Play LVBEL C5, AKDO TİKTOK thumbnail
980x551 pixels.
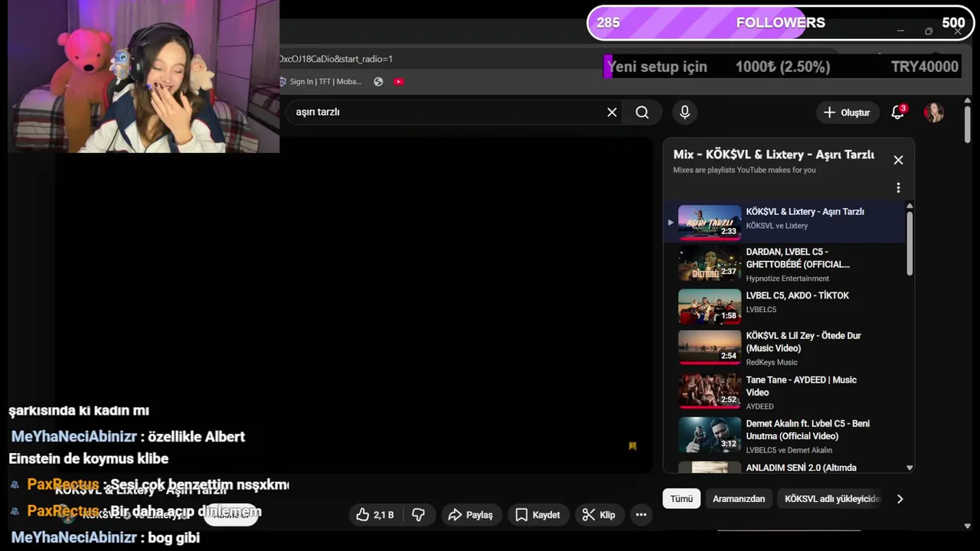(x=710, y=305)
